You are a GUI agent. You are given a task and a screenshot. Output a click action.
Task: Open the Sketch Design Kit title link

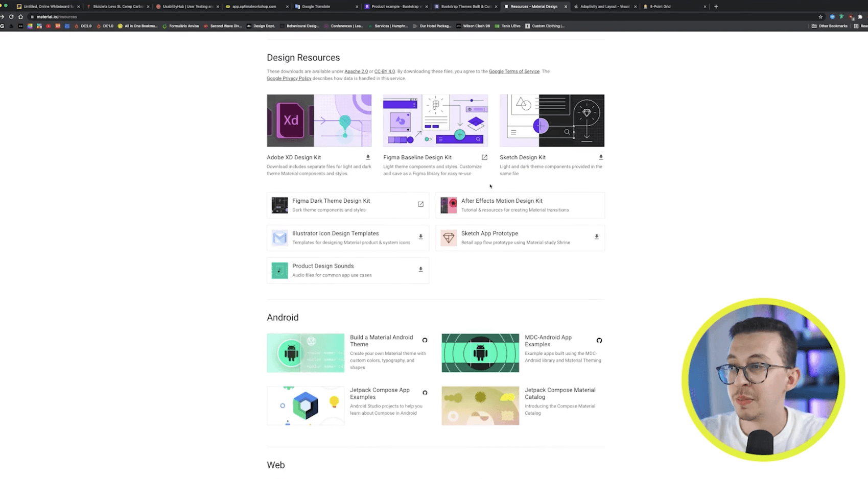tap(523, 157)
